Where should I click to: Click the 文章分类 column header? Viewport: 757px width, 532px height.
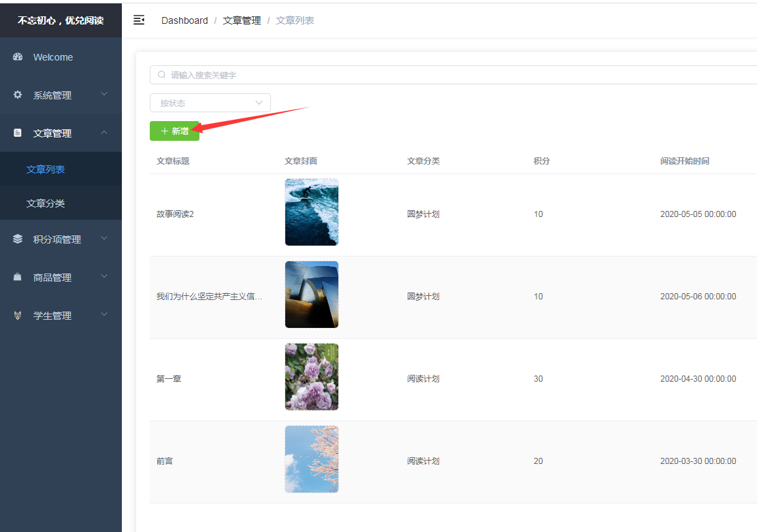click(x=423, y=161)
